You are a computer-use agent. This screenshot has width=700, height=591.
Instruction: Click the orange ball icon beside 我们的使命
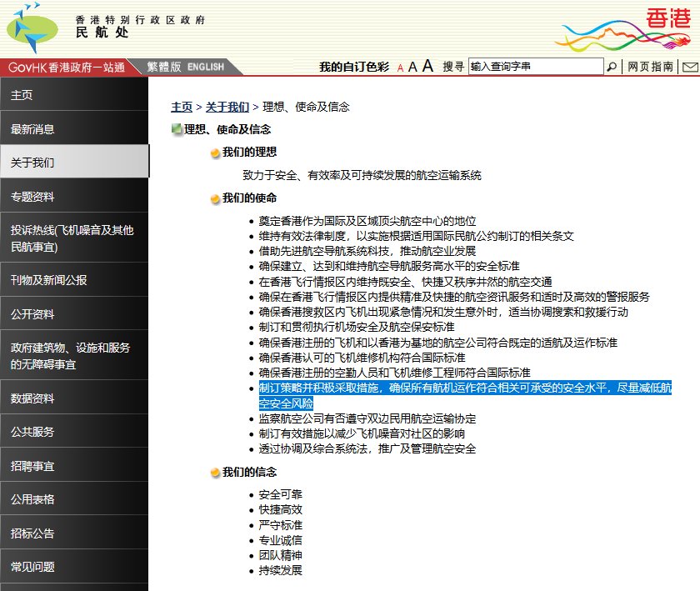pos(213,198)
